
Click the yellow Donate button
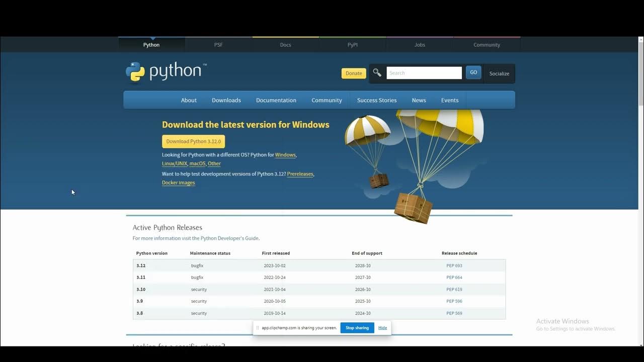354,73
